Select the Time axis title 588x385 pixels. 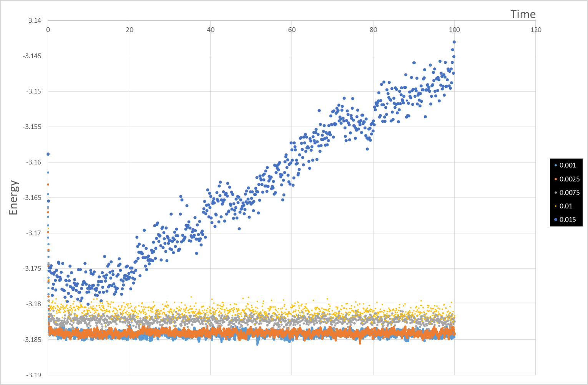coord(523,14)
